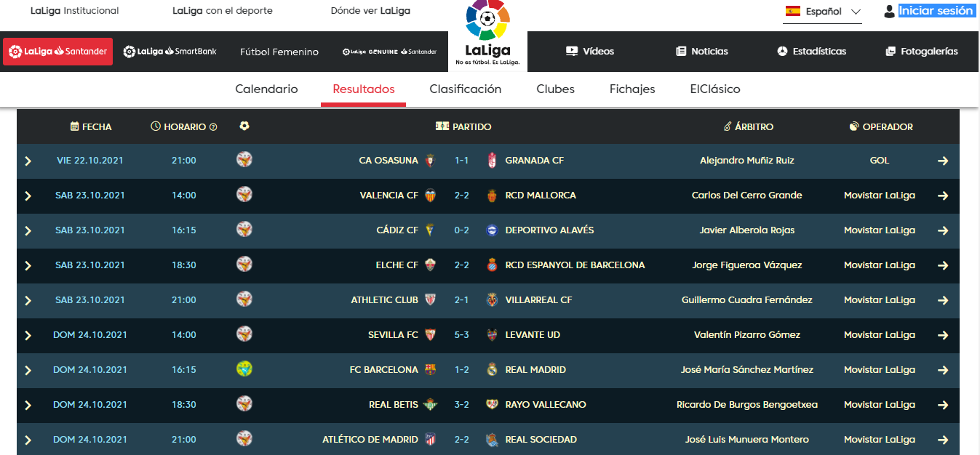Click the user account icon
Viewport: 980px width, 455px height.
(889, 12)
